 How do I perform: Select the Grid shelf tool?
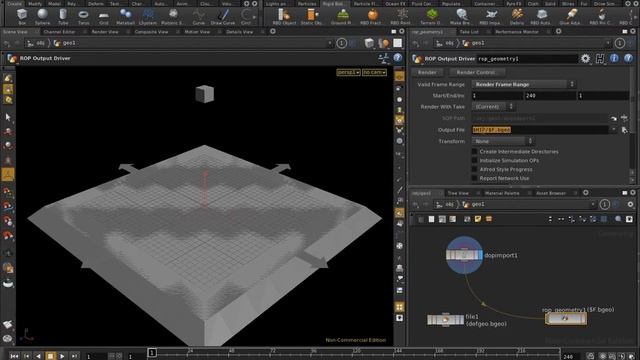104,16
